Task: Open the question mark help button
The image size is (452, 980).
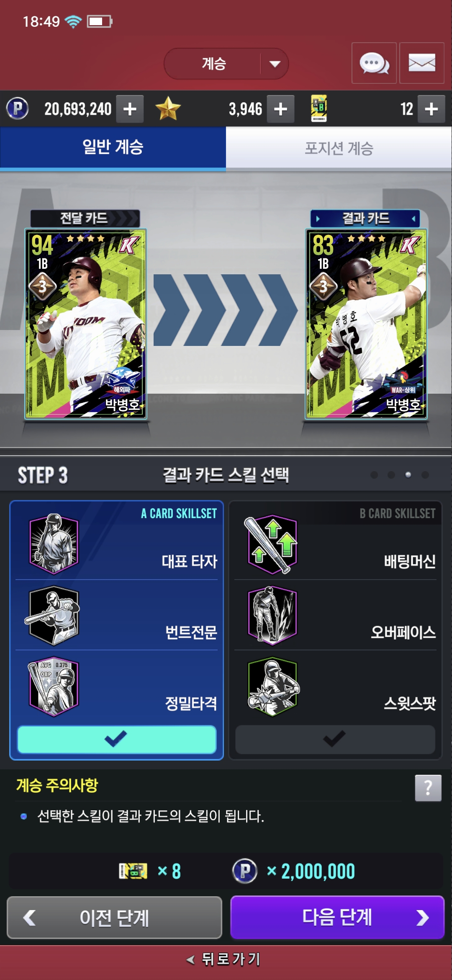Action: (x=428, y=788)
